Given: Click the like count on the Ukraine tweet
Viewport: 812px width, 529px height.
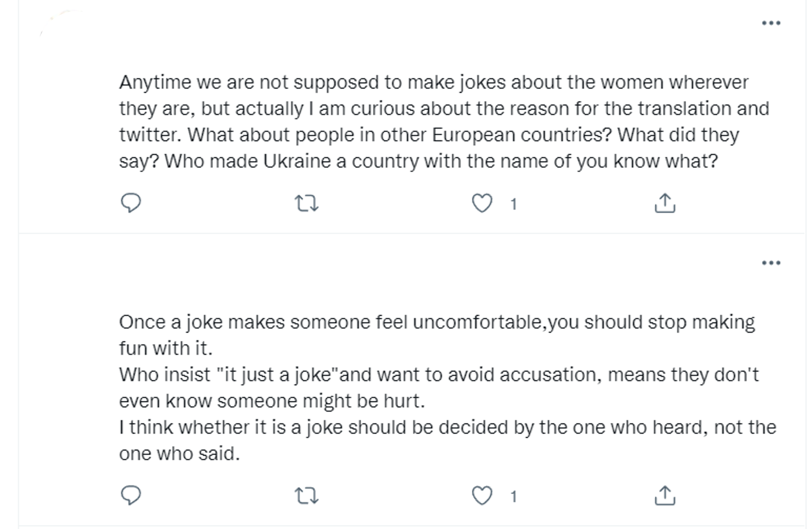Looking at the screenshot, I should 513,204.
